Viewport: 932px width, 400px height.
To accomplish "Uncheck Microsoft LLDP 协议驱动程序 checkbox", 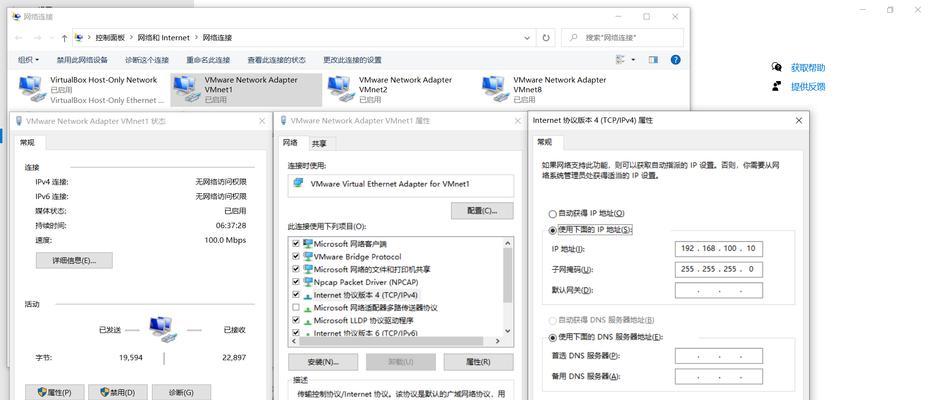I will point(296,320).
